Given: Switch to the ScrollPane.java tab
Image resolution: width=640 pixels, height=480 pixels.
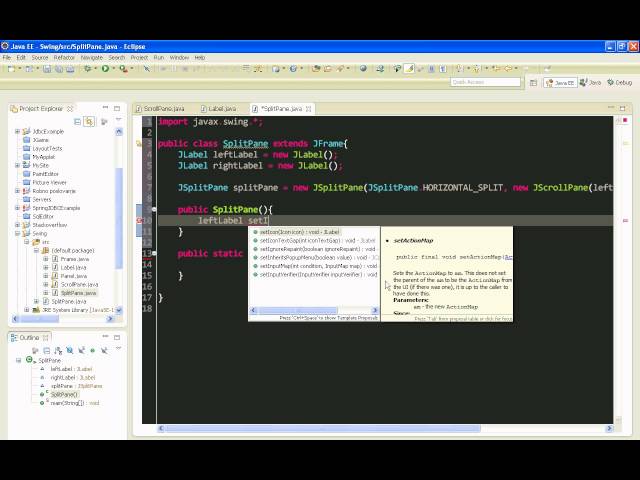Looking at the screenshot, I should click(160, 109).
